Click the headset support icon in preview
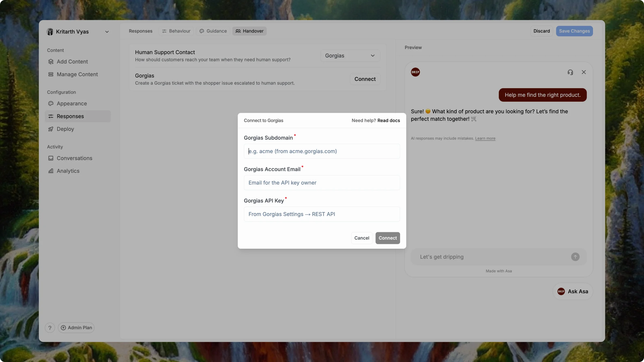This screenshot has width=644, height=362. [570, 72]
